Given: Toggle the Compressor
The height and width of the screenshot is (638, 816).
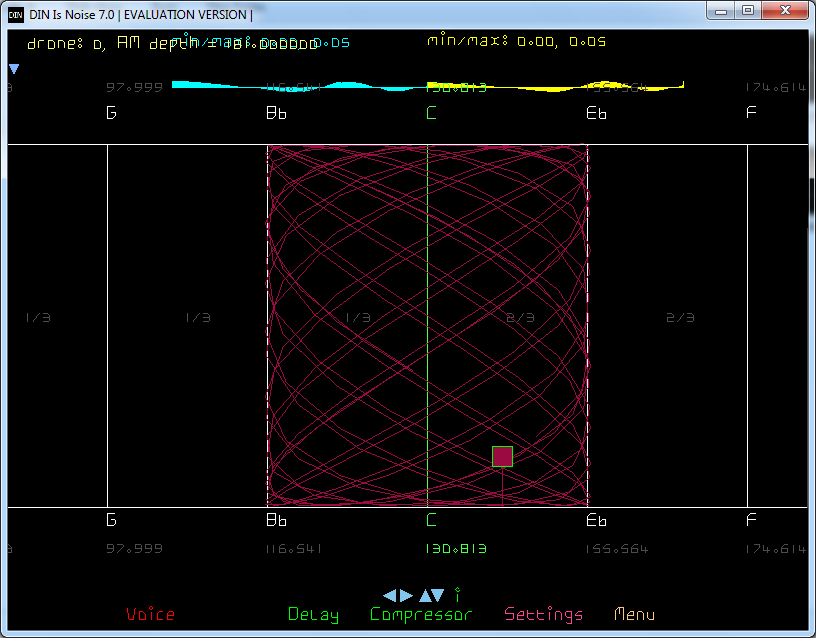Looking at the screenshot, I should pyautogui.click(x=420, y=615).
